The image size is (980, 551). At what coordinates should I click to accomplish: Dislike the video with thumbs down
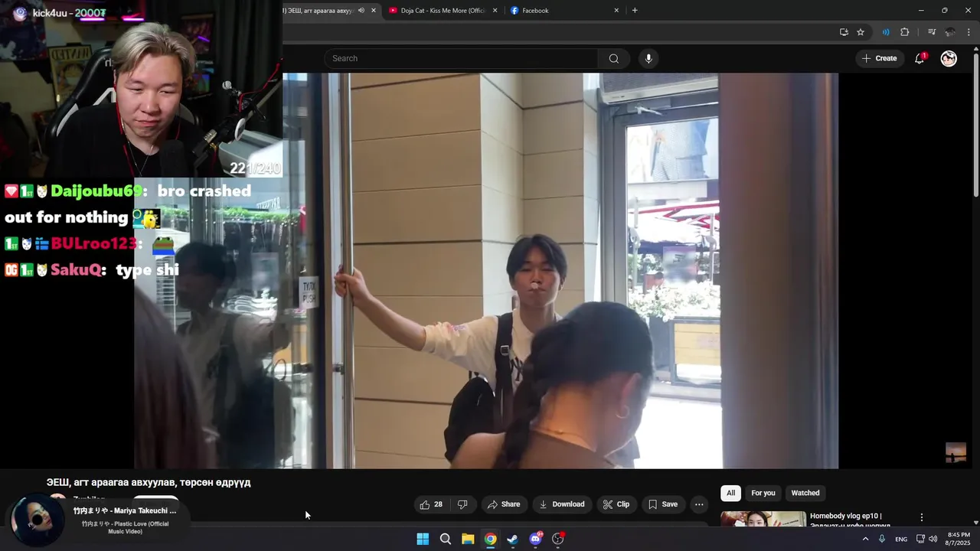(462, 504)
